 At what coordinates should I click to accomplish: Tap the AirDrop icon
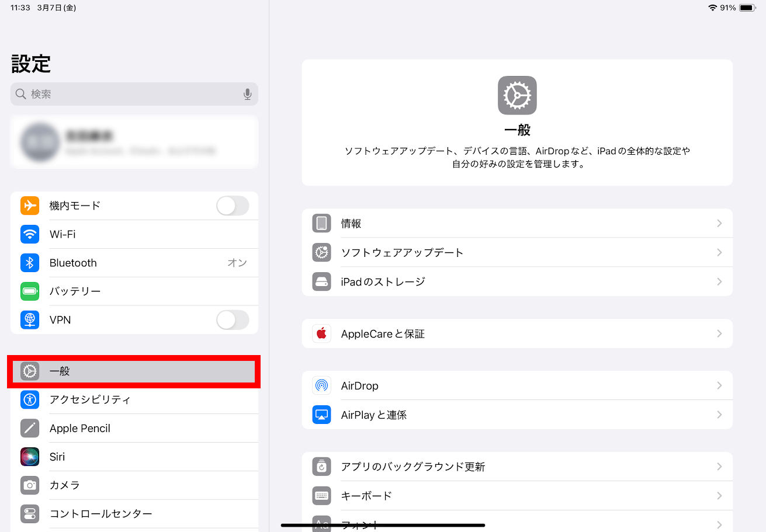click(321, 385)
